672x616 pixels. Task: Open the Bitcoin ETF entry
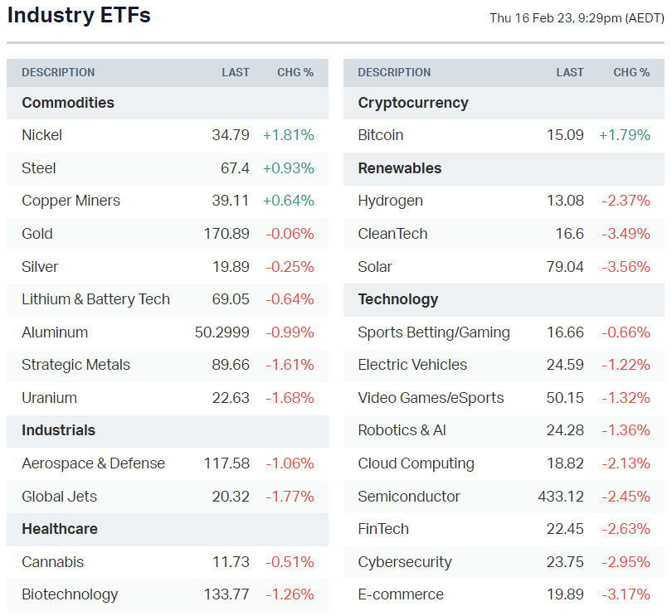click(381, 135)
